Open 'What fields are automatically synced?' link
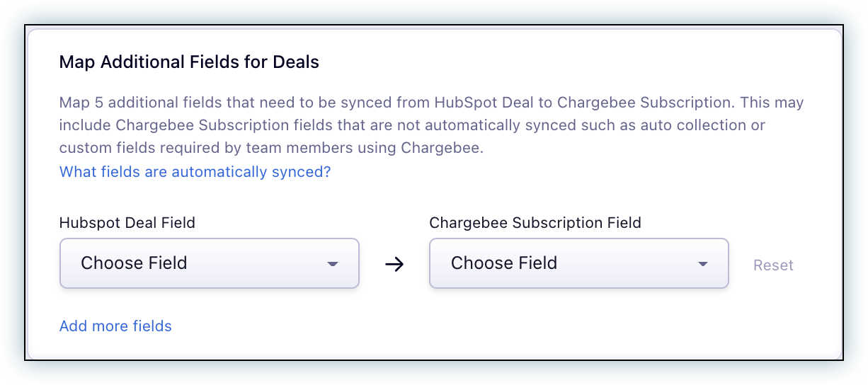Image resolution: width=868 pixels, height=385 pixels. pos(195,171)
